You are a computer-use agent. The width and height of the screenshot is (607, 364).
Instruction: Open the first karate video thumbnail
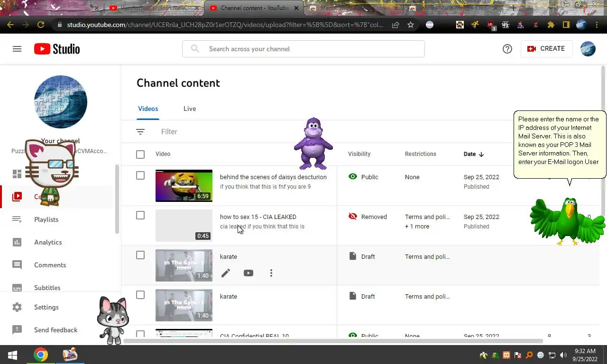(184, 265)
